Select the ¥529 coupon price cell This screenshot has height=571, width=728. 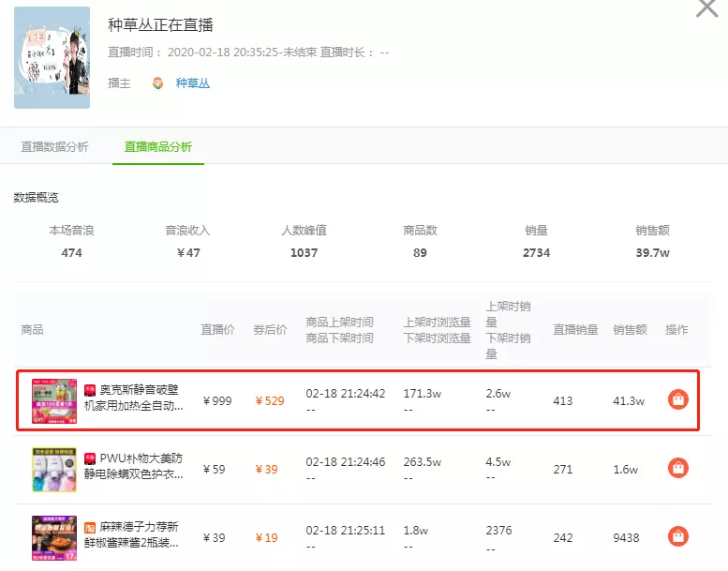[x=270, y=401]
